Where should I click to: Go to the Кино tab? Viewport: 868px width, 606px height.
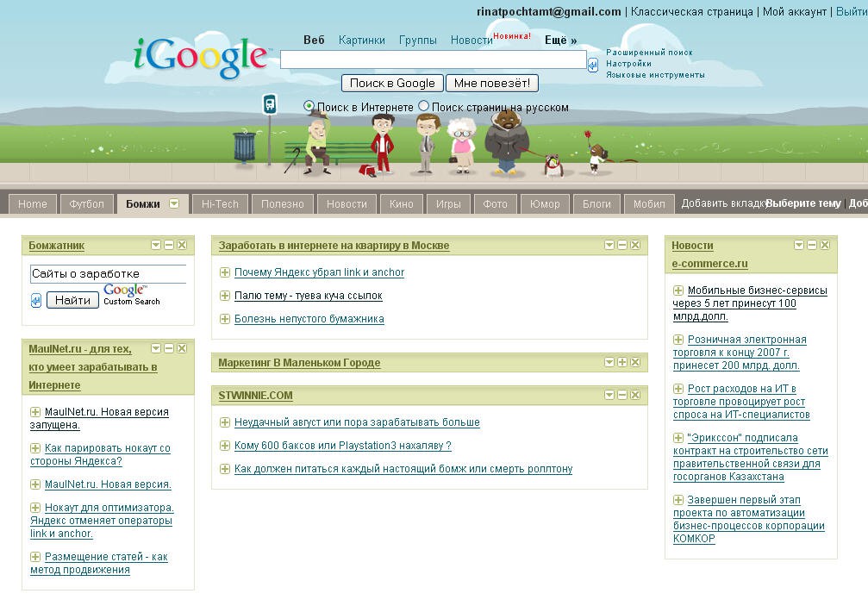[x=402, y=203]
